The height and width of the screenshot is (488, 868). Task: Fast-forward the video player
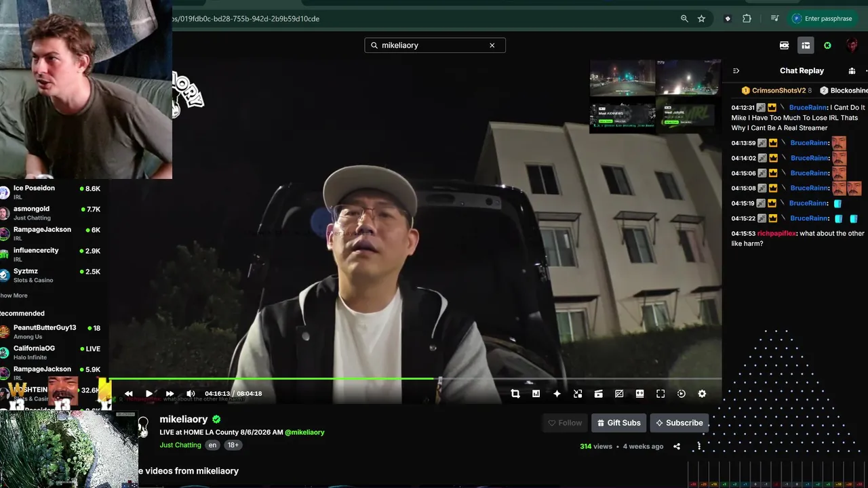170,394
